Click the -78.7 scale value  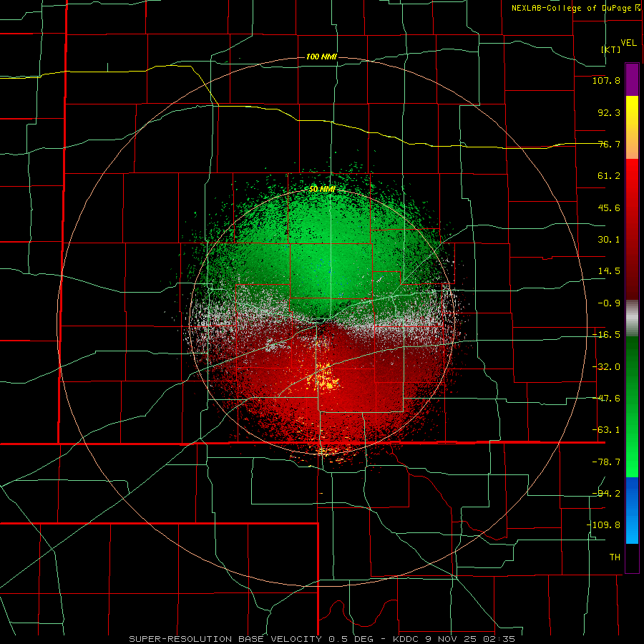[x=606, y=462]
